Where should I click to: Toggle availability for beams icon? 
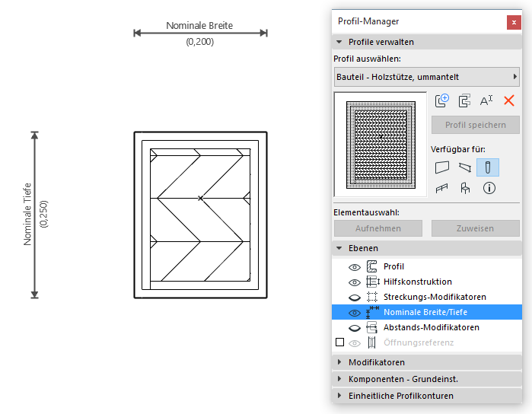coord(465,167)
